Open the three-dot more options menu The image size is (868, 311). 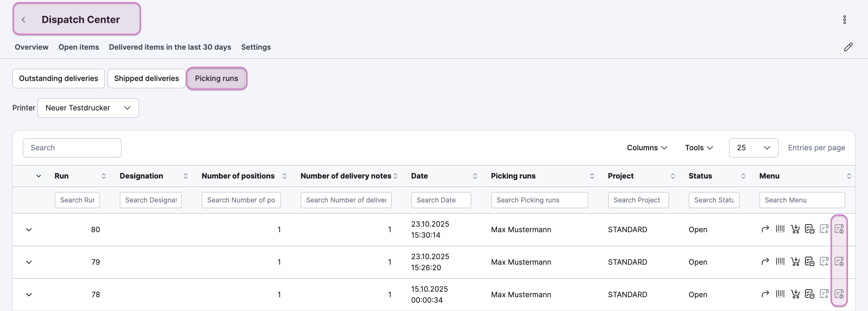(844, 20)
